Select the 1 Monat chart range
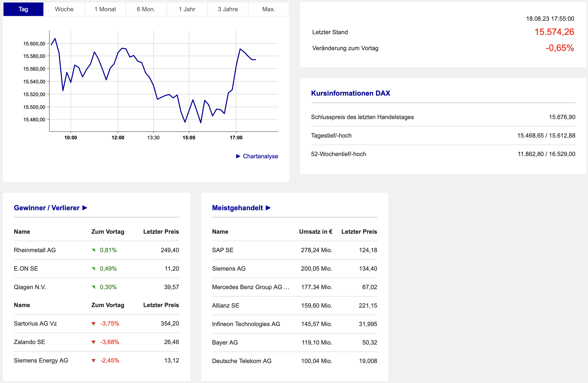Screen dimensions: 588x383 [105, 9]
